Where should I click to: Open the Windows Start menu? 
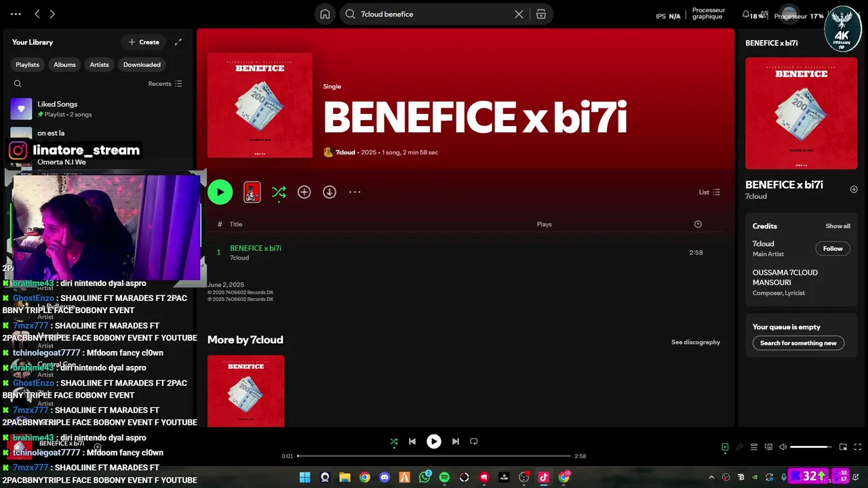point(304,477)
